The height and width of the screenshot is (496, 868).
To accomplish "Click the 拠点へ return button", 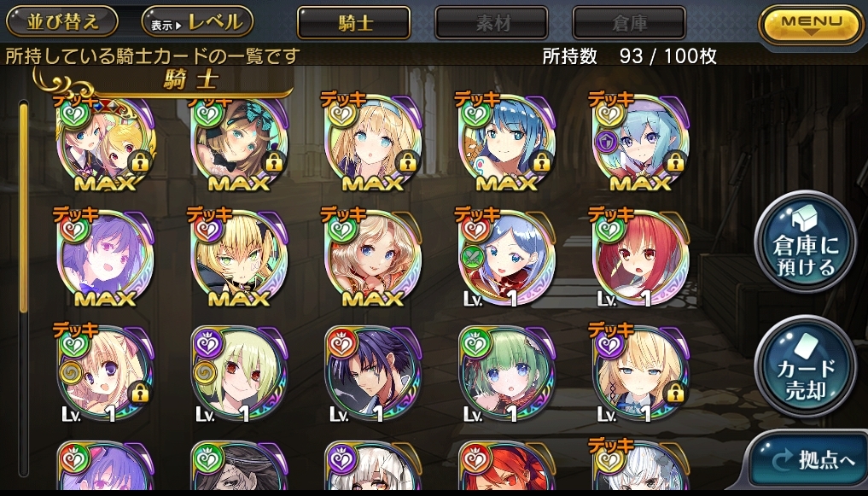I will pos(809,461).
